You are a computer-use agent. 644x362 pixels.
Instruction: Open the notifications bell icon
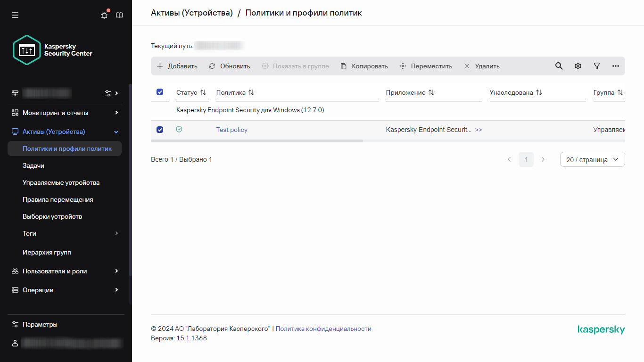(x=104, y=15)
